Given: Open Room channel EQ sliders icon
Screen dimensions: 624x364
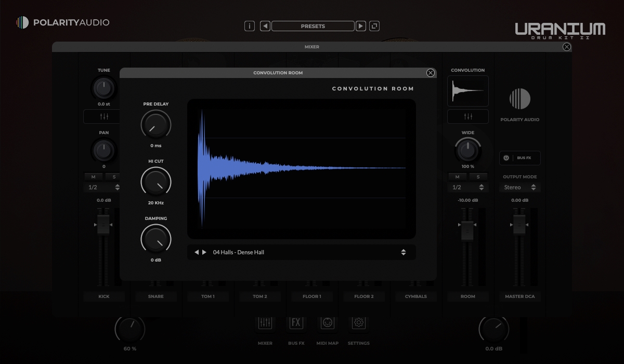Looking at the screenshot, I should 468,116.
